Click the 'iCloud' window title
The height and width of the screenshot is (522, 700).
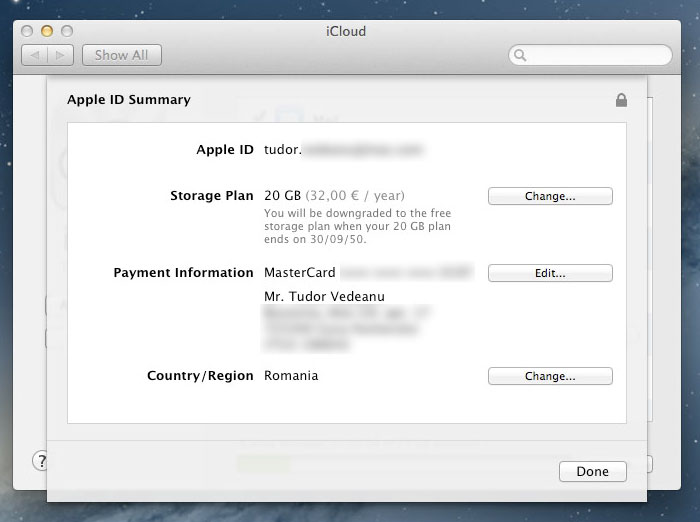[x=346, y=31]
